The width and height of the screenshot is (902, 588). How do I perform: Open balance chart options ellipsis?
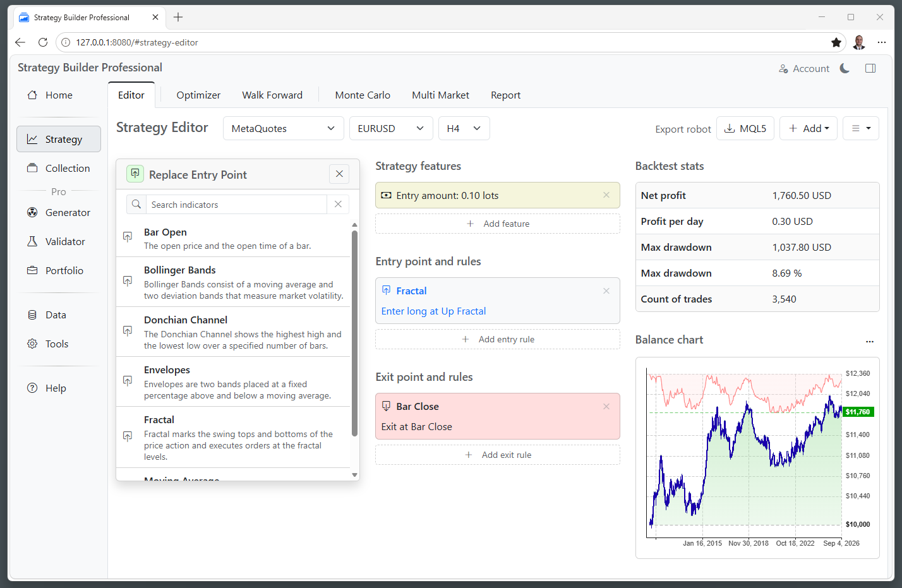coord(870,341)
